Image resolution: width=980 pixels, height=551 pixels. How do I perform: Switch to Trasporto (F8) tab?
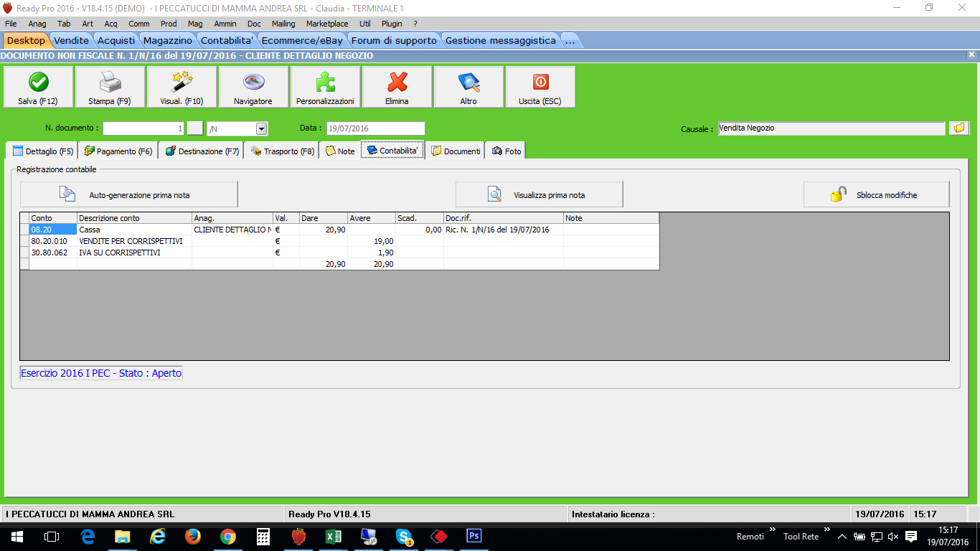tap(282, 151)
